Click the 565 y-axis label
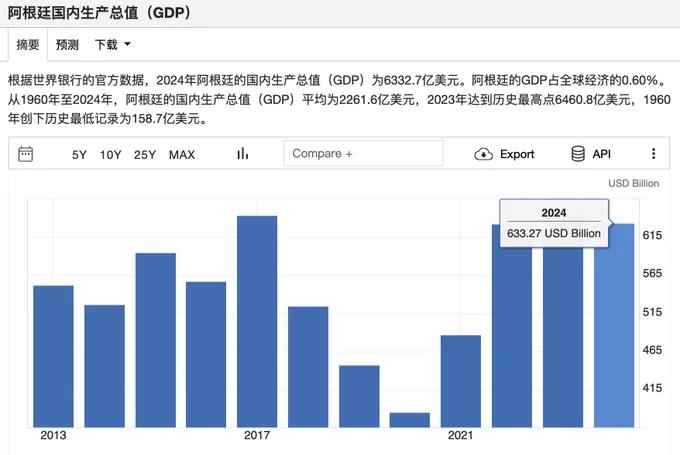Image resolution: width=680 pixels, height=455 pixels. coord(652,273)
